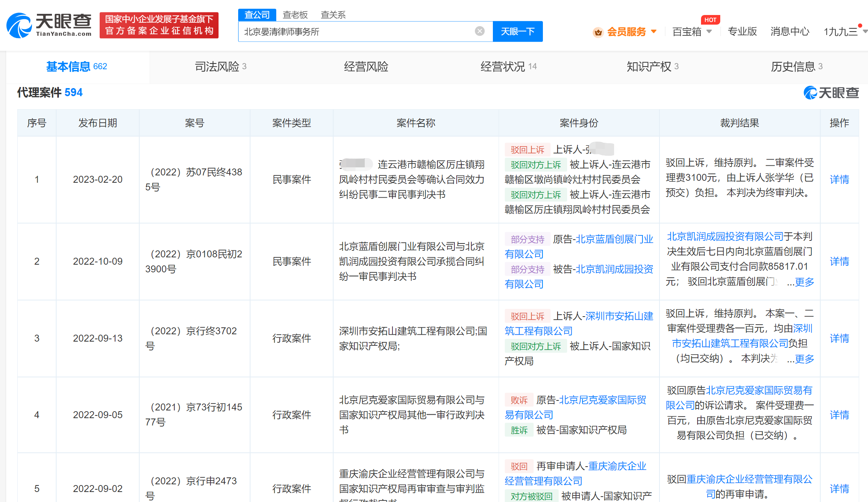Open the 消息中心 link
The image size is (868, 502).
790,32
